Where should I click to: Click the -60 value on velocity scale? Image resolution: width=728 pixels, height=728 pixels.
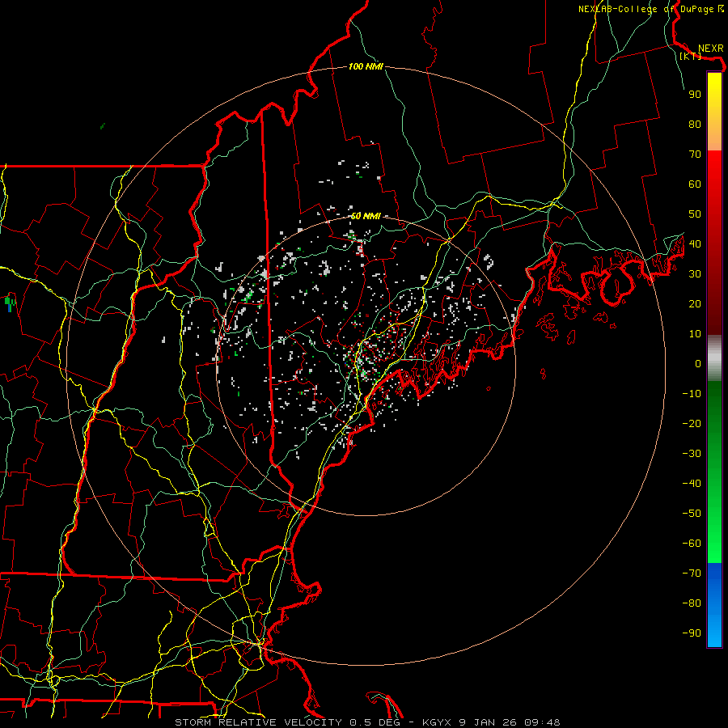(x=692, y=544)
